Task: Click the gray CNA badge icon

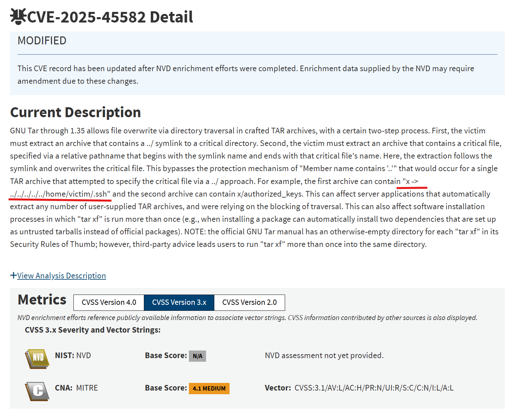Action: point(37,391)
